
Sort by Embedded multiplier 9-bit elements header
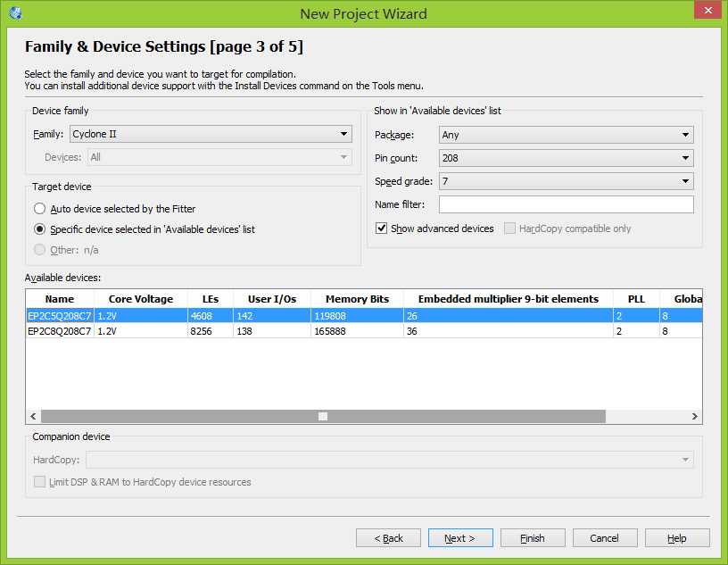[509, 299]
